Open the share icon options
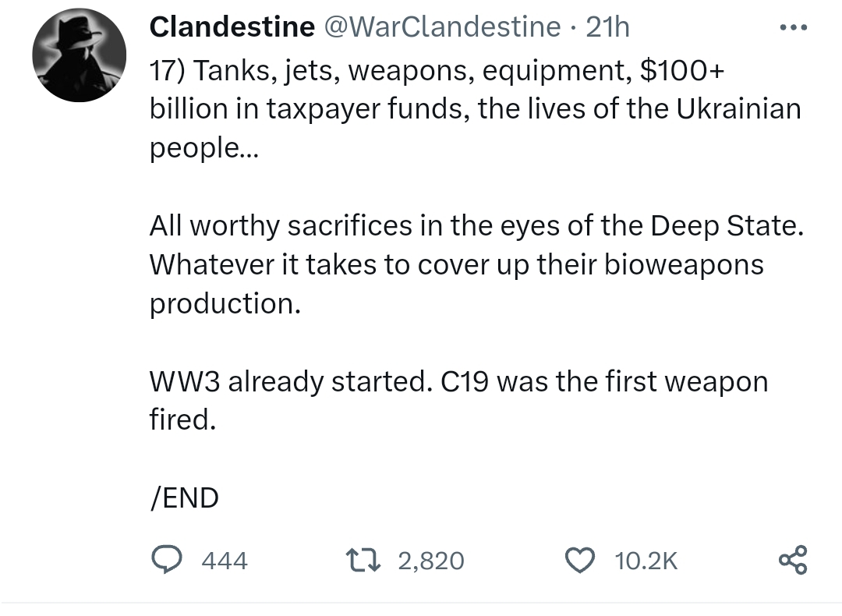 793,560
